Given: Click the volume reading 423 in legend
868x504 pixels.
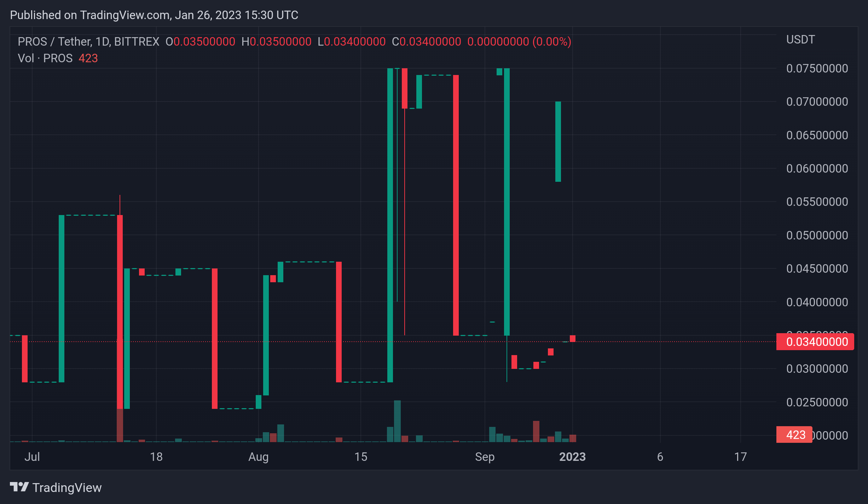Looking at the screenshot, I should pos(88,58).
